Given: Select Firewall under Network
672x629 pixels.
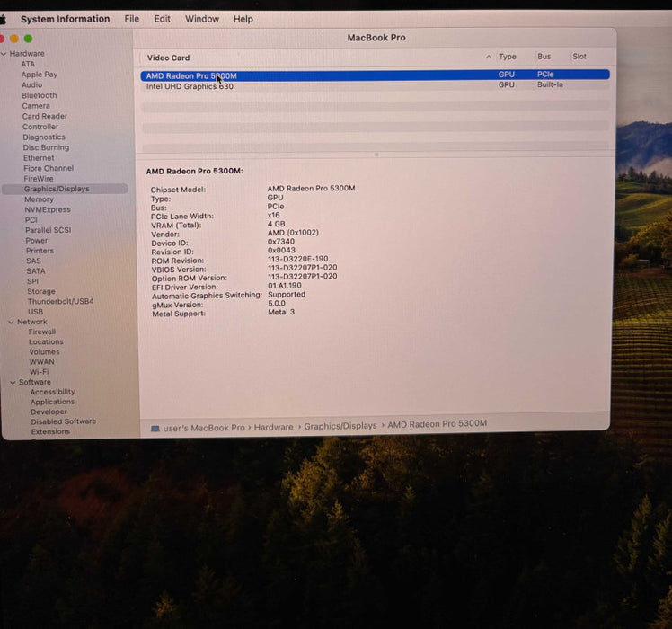Looking at the screenshot, I should 42,332.
